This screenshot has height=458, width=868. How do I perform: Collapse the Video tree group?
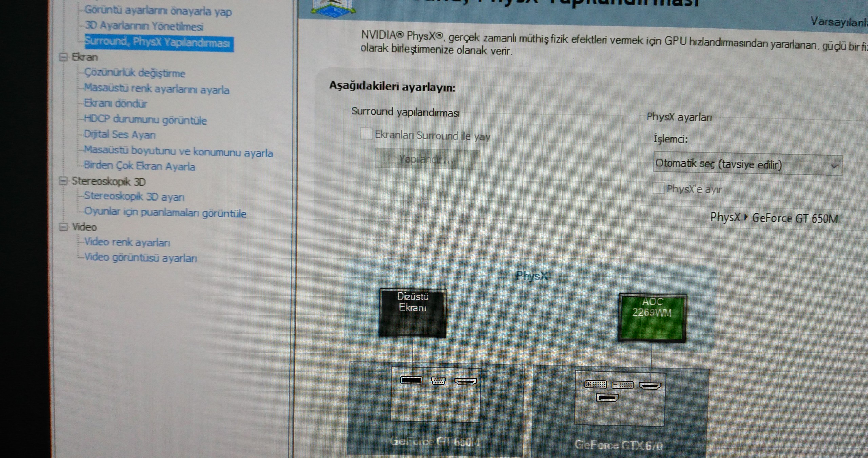63,227
